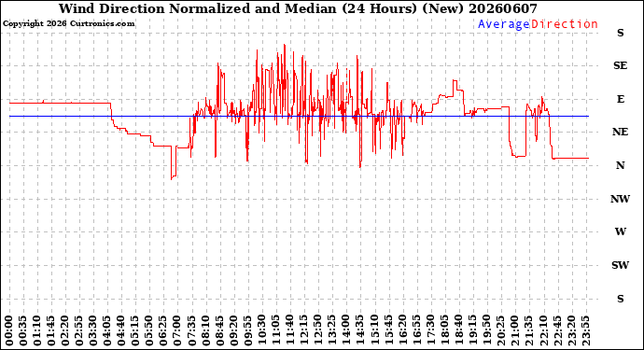The height and width of the screenshot is (350, 644).
Task: Click the SE axis label
Action: click(621, 65)
